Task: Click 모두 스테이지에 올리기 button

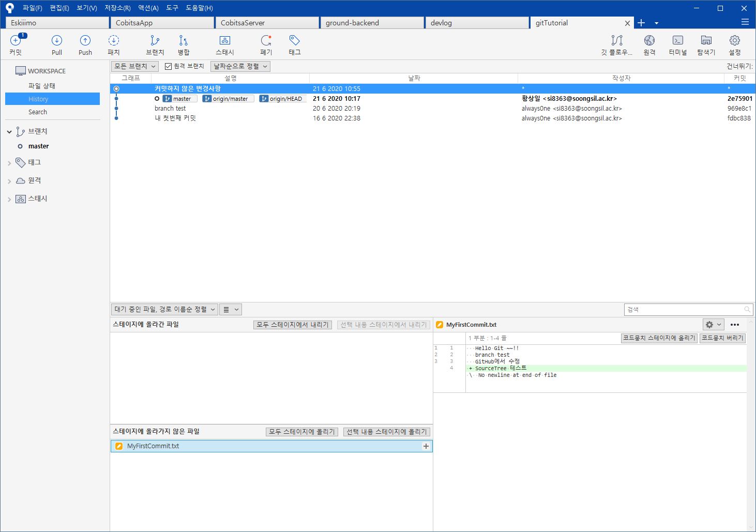Action: pyautogui.click(x=303, y=432)
